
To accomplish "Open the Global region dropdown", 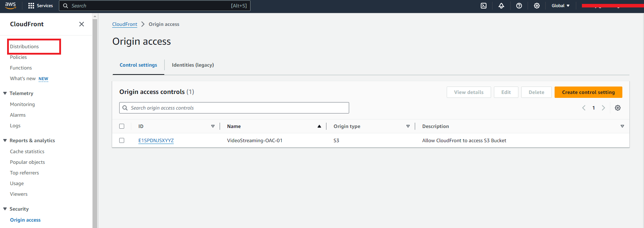I will coord(561,6).
